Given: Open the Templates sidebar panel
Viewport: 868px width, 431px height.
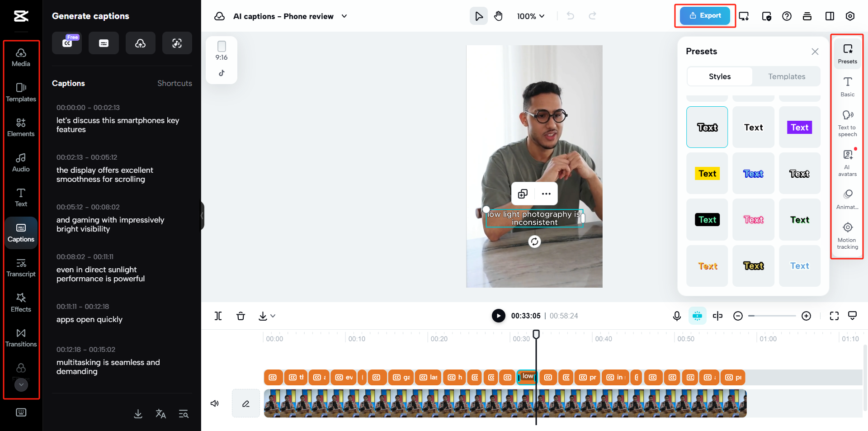Looking at the screenshot, I should (x=21, y=93).
